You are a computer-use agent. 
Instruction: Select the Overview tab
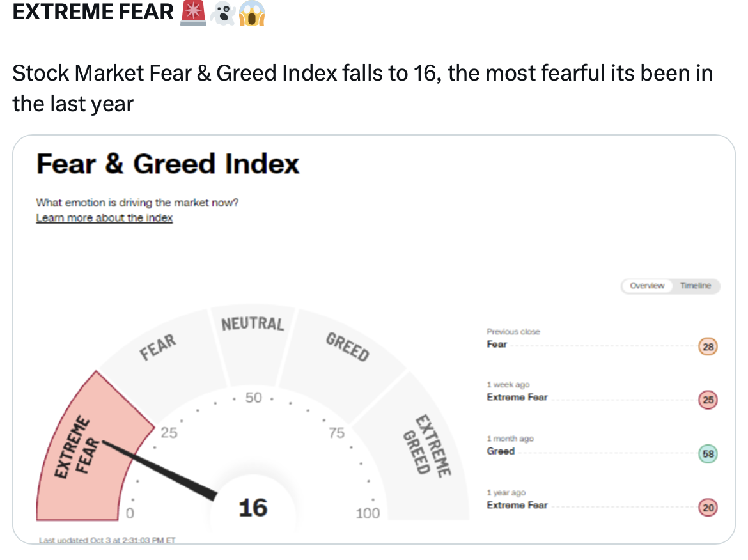[x=647, y=286]
